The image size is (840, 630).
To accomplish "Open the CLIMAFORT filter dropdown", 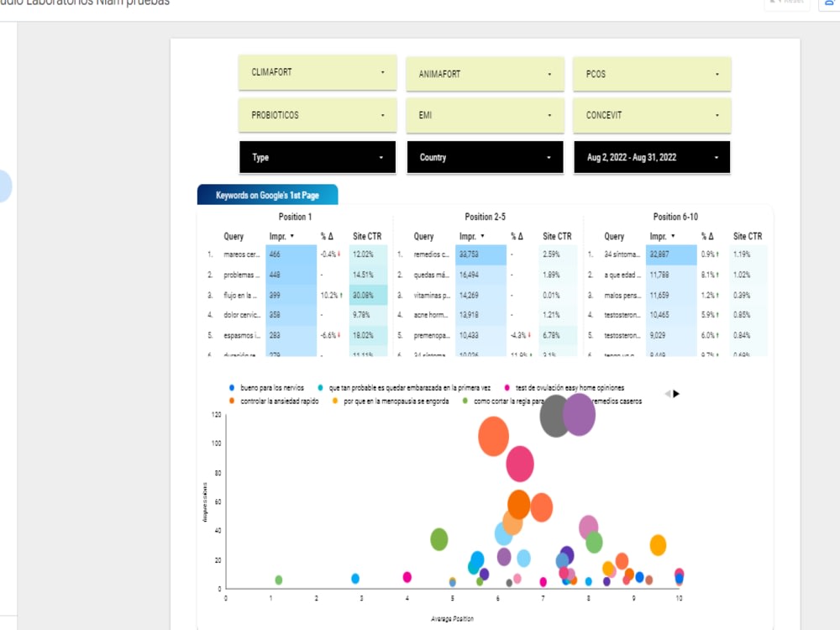I will tap(318, 72).
